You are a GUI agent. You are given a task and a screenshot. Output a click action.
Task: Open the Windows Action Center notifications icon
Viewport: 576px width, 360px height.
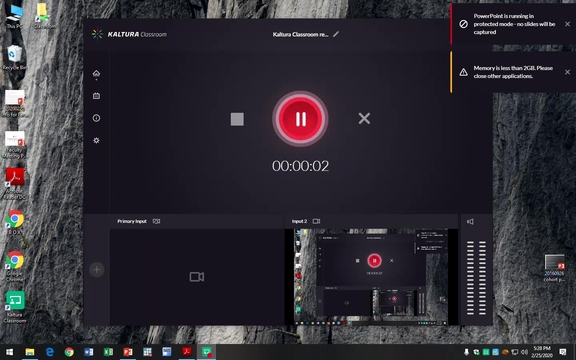[563, 352]
